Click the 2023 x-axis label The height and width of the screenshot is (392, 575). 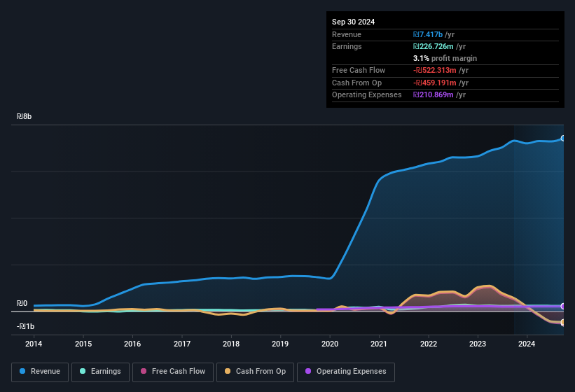pyautogui.click(x=478, y=344)
